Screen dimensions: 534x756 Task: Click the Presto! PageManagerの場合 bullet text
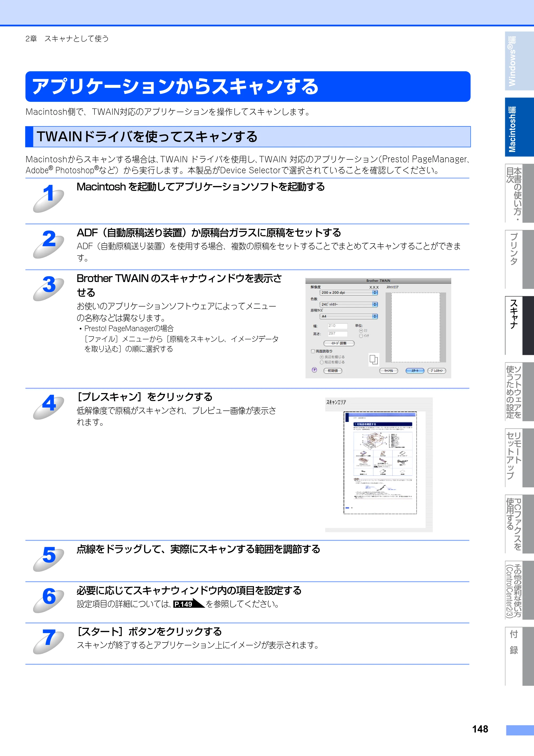(x=129, y=328)
